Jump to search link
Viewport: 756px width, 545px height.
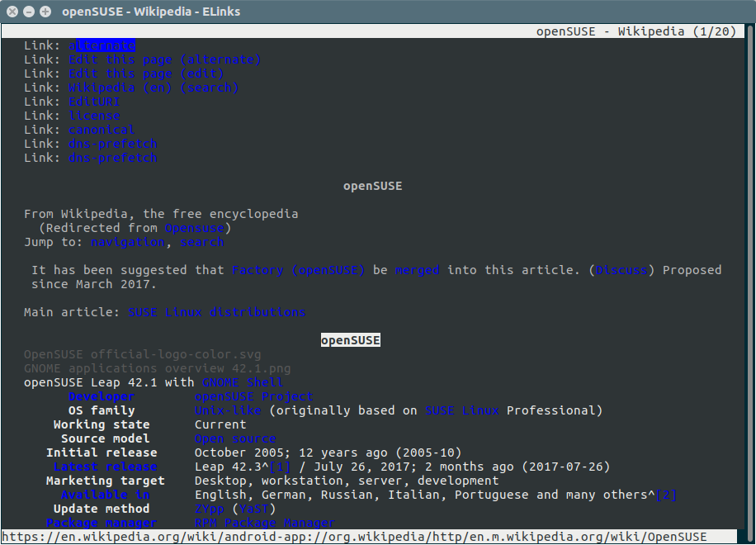pyautogui.click(x=202, y=242)
